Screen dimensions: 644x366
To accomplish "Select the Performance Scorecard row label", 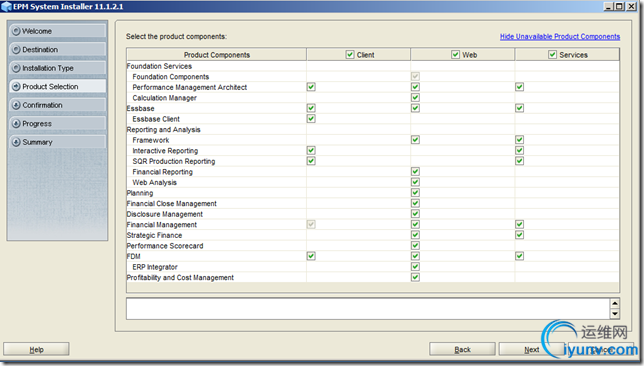I will [x=165, y=246].
